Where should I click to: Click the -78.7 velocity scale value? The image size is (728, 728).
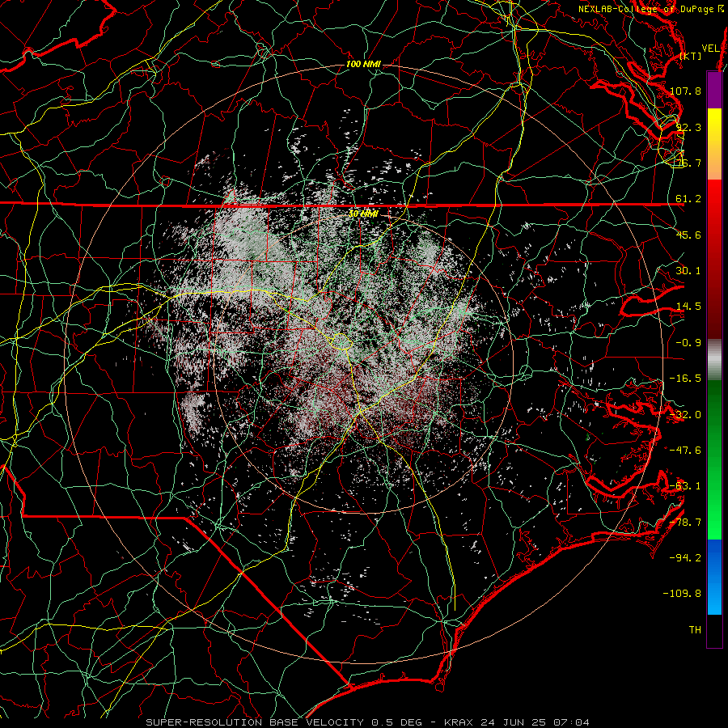coord(685,523)
